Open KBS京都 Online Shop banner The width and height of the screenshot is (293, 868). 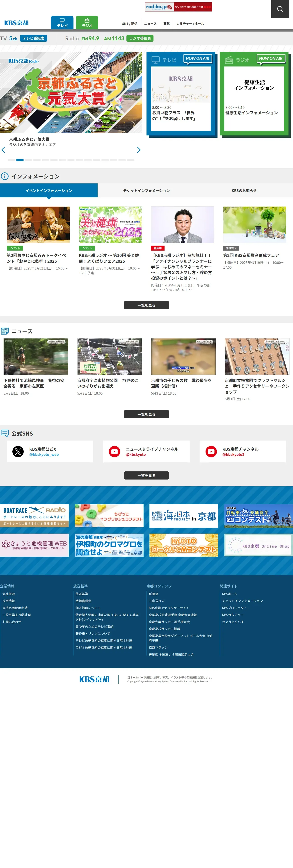pos(259,545)
